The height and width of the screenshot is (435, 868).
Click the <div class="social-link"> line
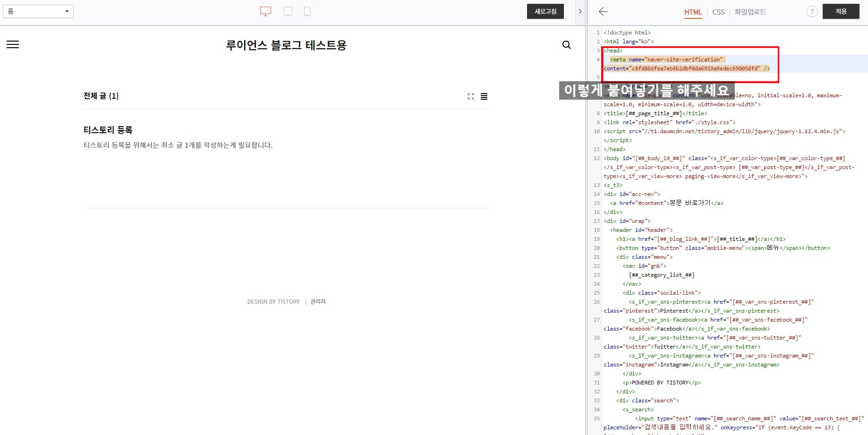(662, 293)
